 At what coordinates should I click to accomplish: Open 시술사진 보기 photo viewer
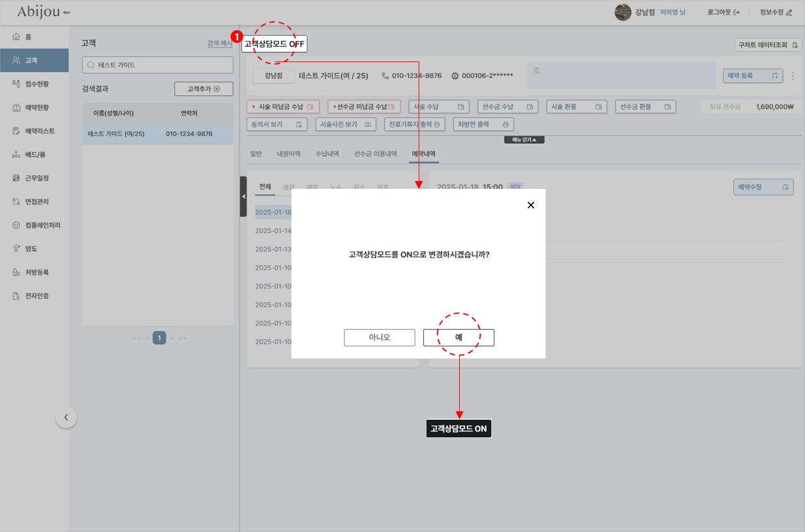point(346,124)
